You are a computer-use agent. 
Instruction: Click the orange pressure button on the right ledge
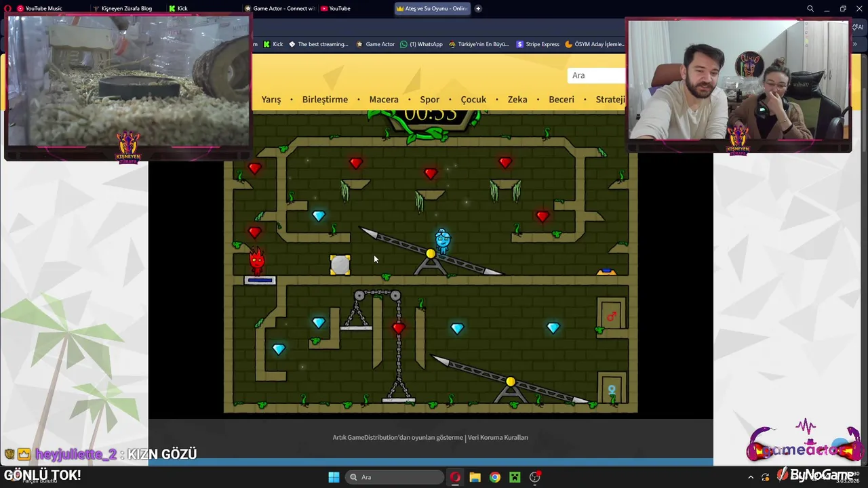point(606,272)
